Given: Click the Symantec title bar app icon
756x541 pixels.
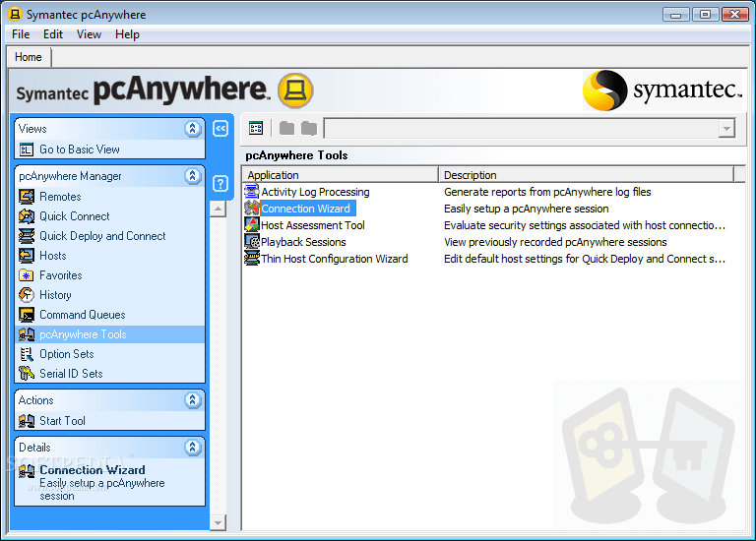Looking at the screenshot, I should pos(15,14).
